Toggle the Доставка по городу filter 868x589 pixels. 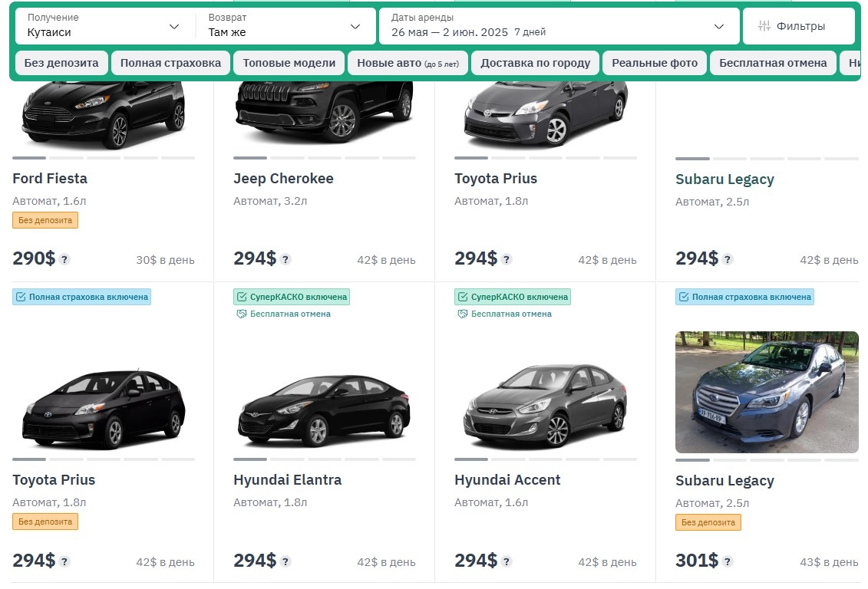point(534,63)
